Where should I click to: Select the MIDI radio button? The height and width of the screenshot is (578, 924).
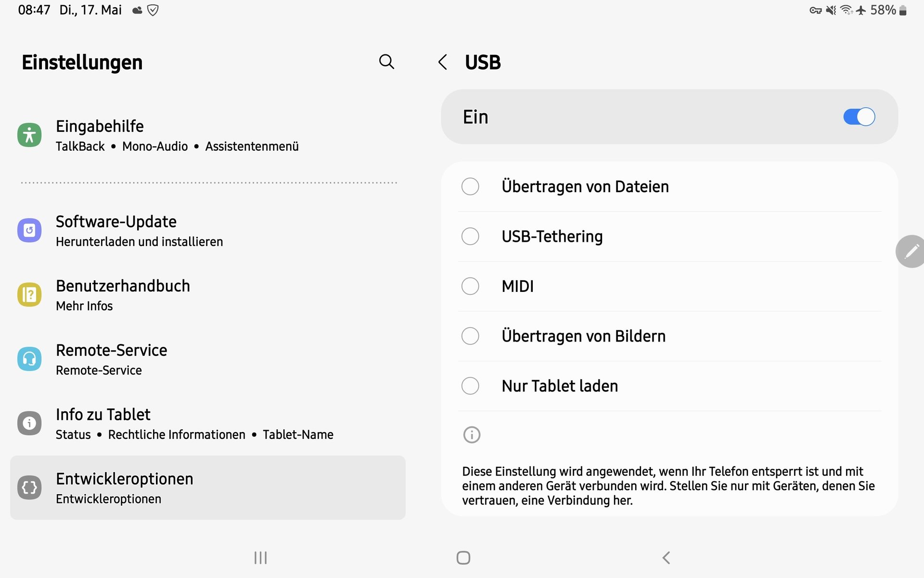click(x=470, y=286)
